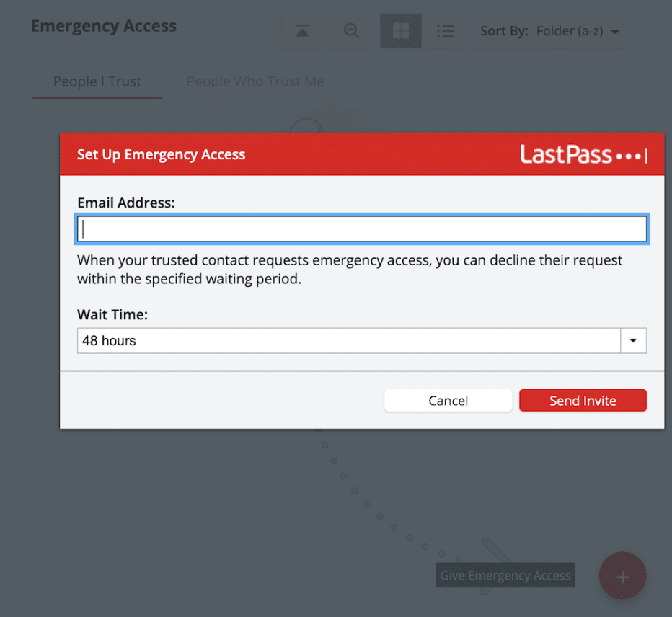The height and width of the screenshot is (617, 672).
Task: Switch to People Who Trust Me tab
Action: (255, 81)
